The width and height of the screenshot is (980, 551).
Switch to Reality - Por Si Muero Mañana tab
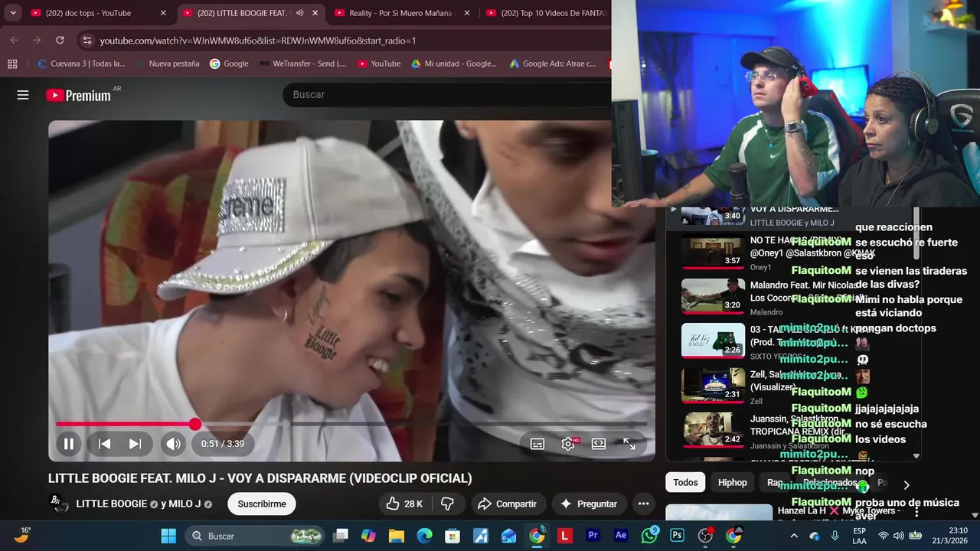pos(400,13)
